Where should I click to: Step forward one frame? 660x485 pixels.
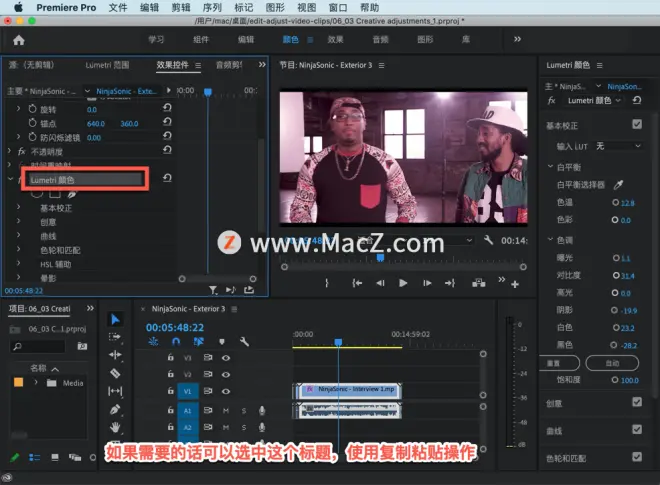427,283
